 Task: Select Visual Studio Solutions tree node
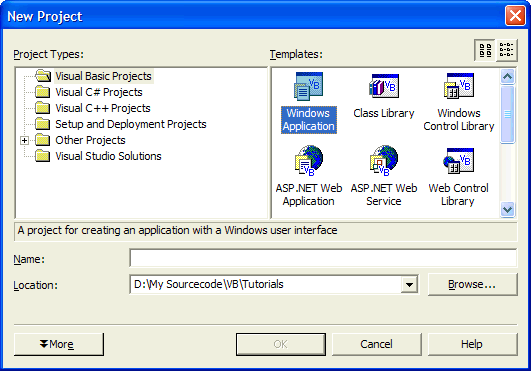click(108, 156)
